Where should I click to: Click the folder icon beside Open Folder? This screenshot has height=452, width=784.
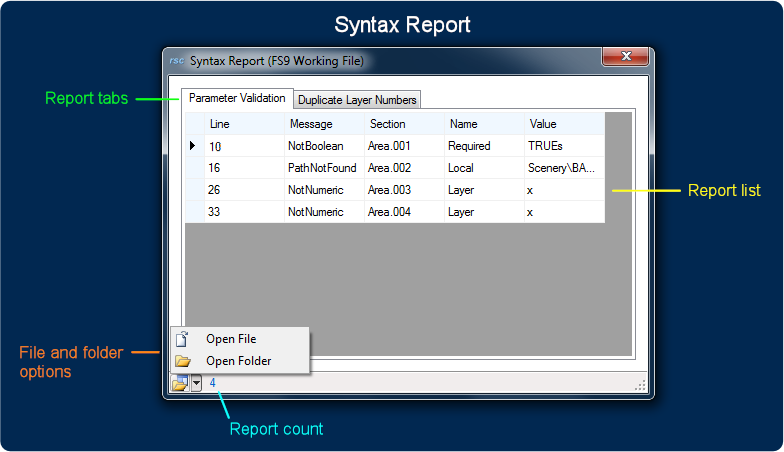coord(182,360)
